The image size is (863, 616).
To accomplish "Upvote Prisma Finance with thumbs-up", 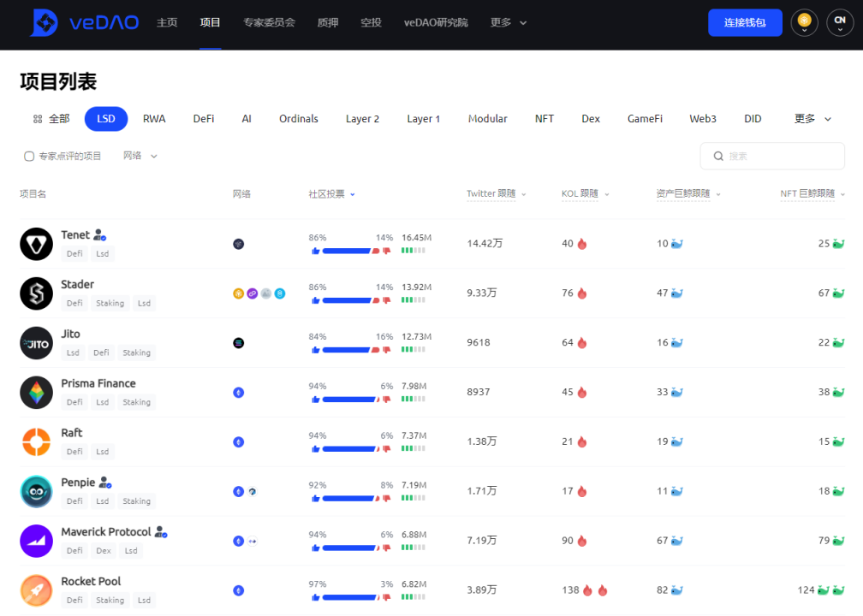I will tap(315, 400).
